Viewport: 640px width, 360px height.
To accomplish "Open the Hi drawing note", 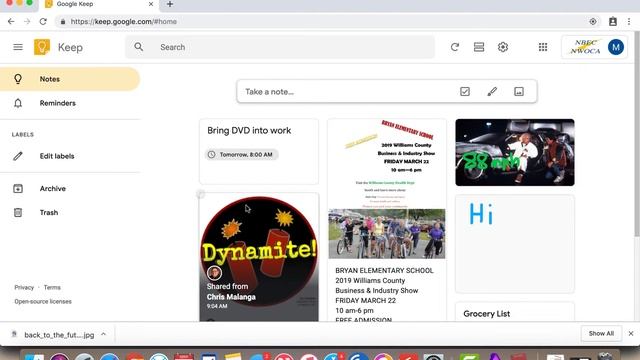I will tap(515, 244).
